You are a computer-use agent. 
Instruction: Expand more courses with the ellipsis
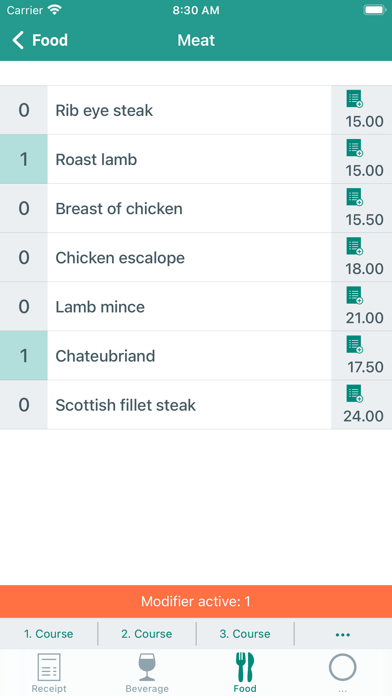point(343,634)
